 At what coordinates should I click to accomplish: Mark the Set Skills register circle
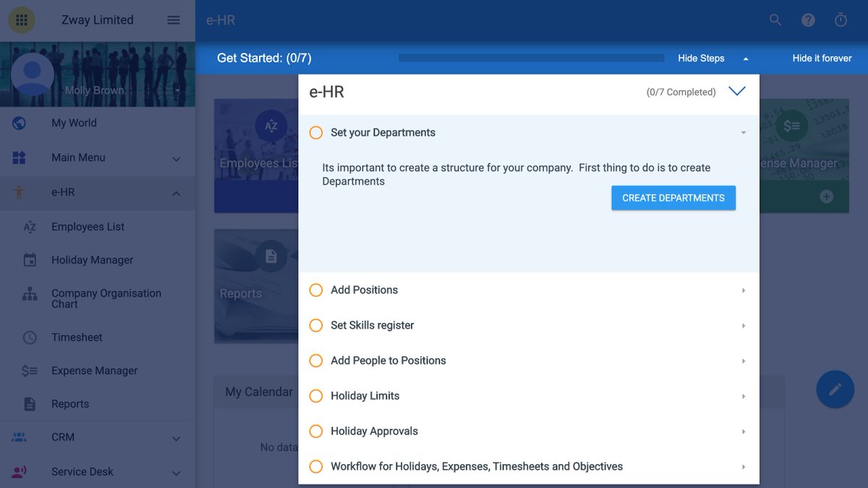pyautogui.click(x=316, y=326)
